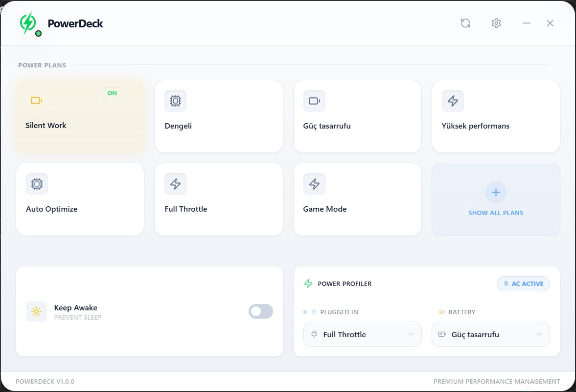Open the settings gear
This screenshot has height=392, width=576.
coord(496,23)
